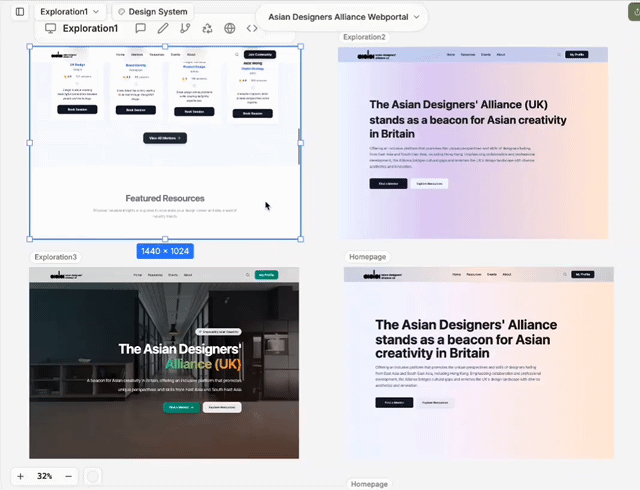
Task: Zoom in with the plus button
Action: pos(20,476)
